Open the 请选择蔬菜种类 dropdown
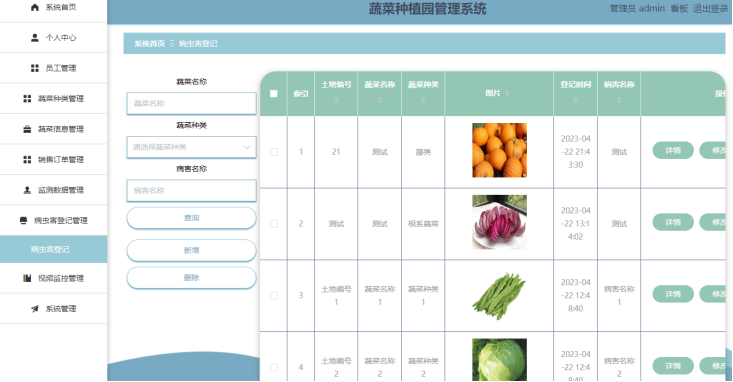Image resolution: width=733 pixels, height=382 pixels. (191, 147)
